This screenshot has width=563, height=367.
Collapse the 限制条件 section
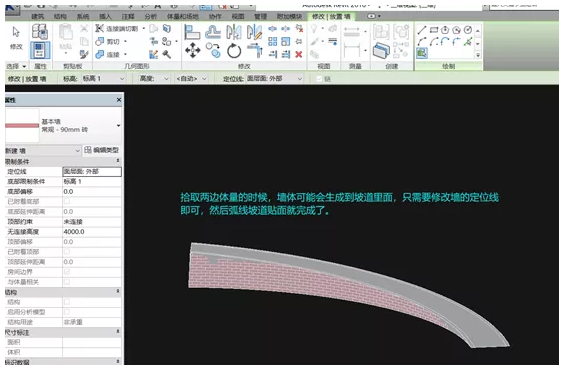(118, 161)
